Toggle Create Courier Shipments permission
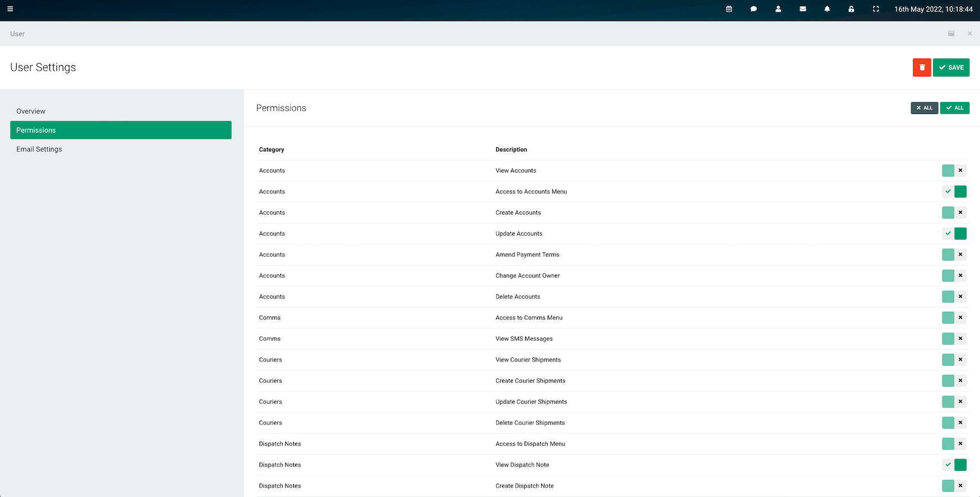The image size is (980, 497). coord(955,381)
